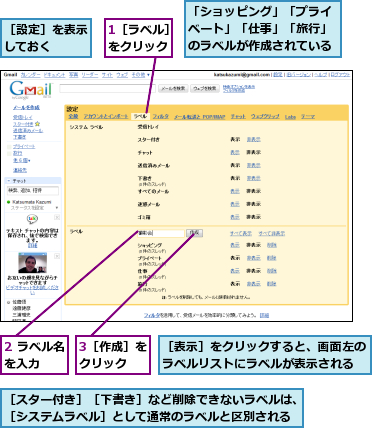
Task: Open the アカウントとインポート tab
Action: pos(106,116)
